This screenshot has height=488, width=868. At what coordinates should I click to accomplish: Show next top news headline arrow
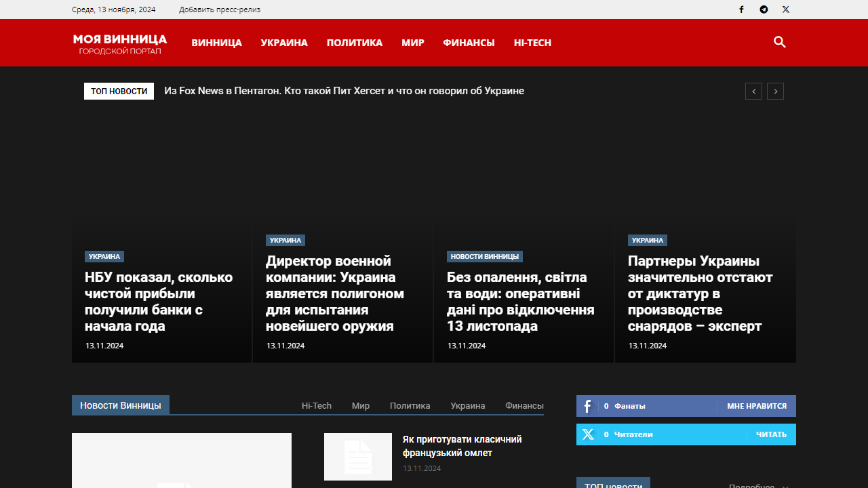[775, 91]
